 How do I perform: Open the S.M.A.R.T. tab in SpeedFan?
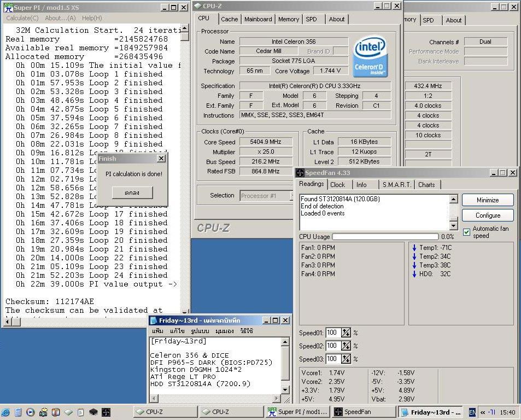[x=397, y=185]
